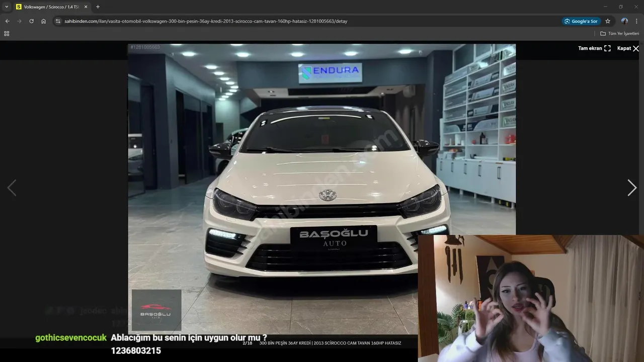Go forward in browser history
Image resolution: width=644 pixels, height=362 pixels.
(19, 21)
